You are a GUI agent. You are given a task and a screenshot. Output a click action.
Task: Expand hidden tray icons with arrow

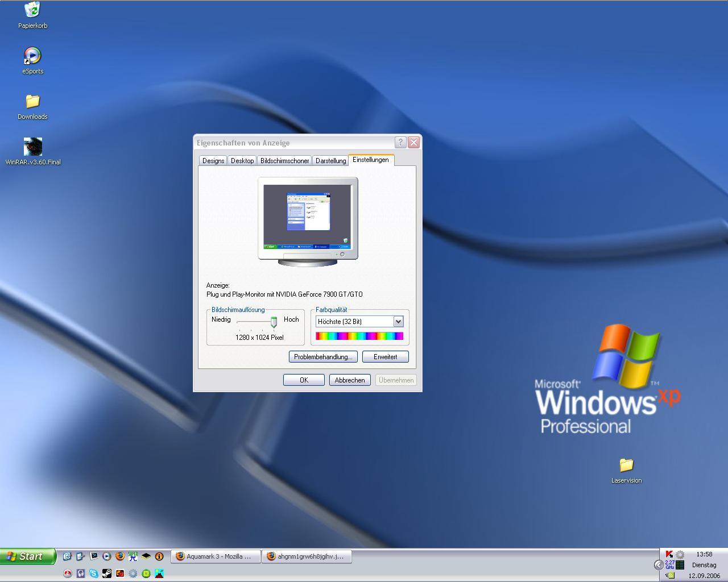click(x=659, y=565)
